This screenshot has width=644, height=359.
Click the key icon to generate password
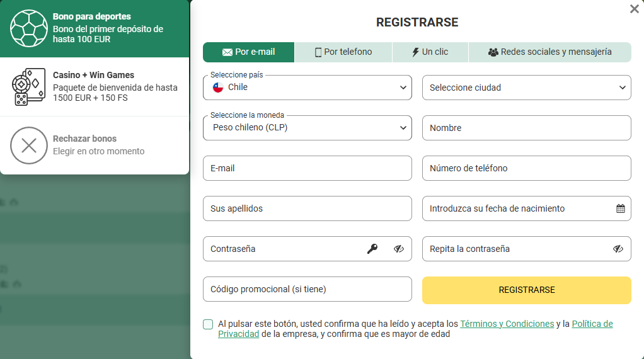point(372,249)
